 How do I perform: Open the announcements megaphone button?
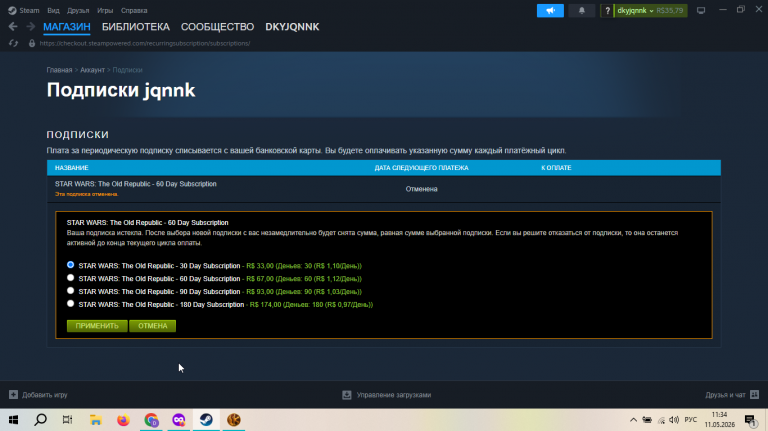point(550,10)
